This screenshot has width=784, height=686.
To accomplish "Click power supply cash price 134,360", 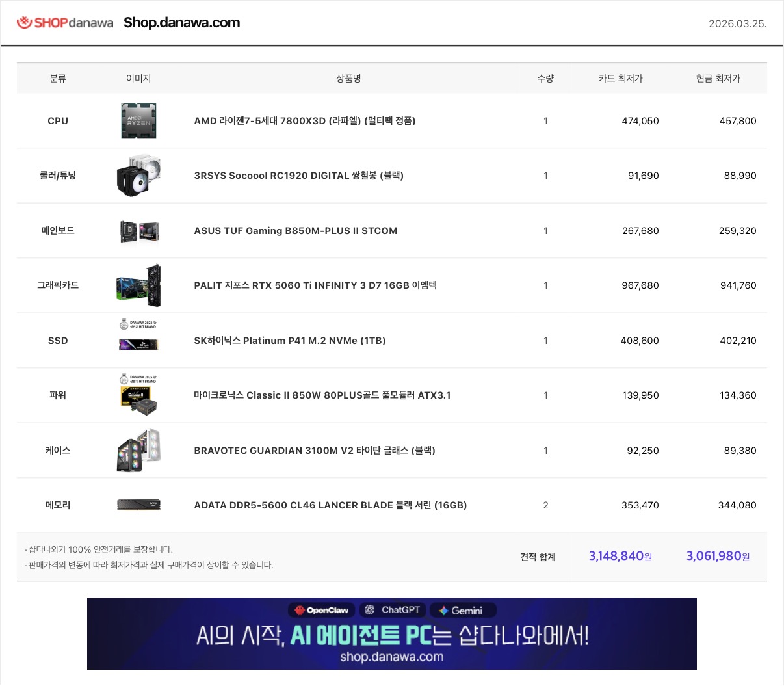I will 738,395.
